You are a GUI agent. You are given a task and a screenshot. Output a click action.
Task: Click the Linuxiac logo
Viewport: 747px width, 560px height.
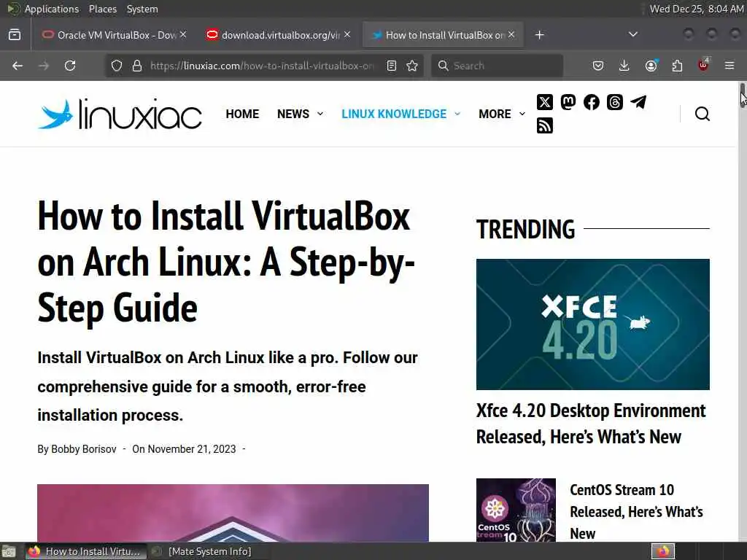[120, 114]
